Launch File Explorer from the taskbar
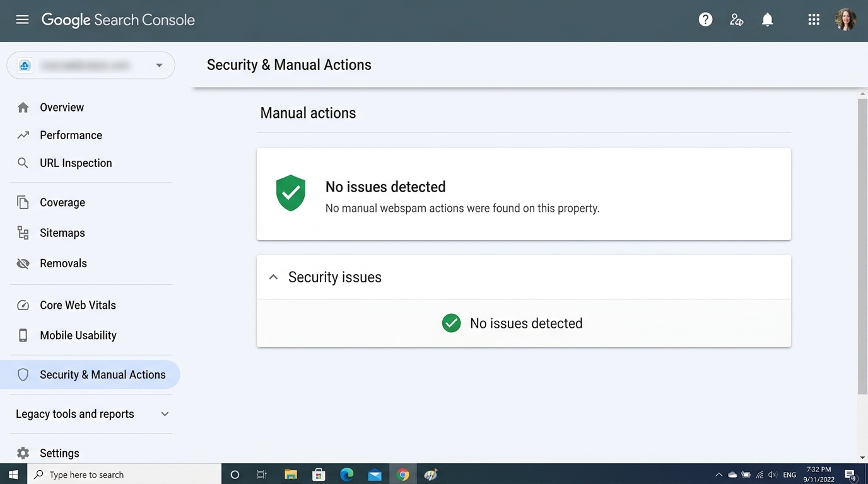 [291, 475]
